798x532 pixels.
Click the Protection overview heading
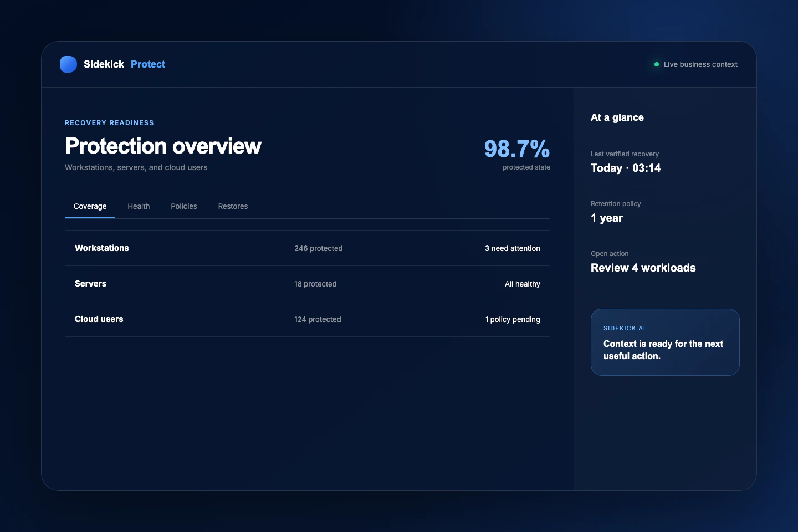(163, 146)
